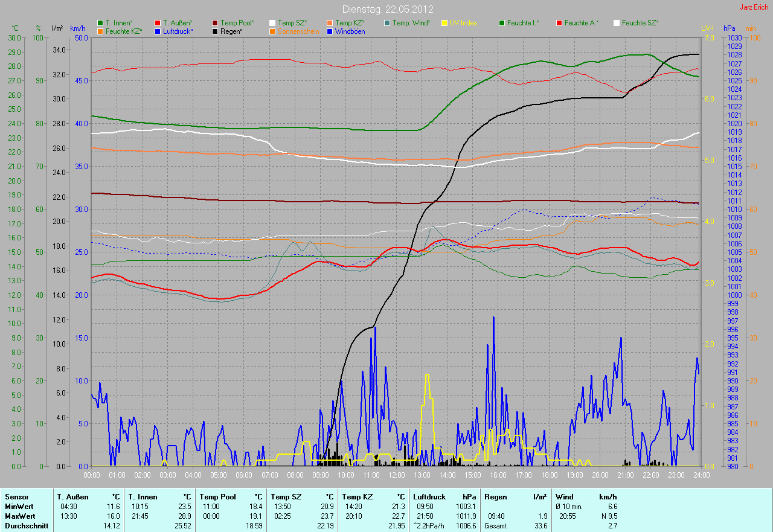Select the 'Feuchte SZ*' legend label
Viewport: 773px width, 532px height.
point(640,23)
